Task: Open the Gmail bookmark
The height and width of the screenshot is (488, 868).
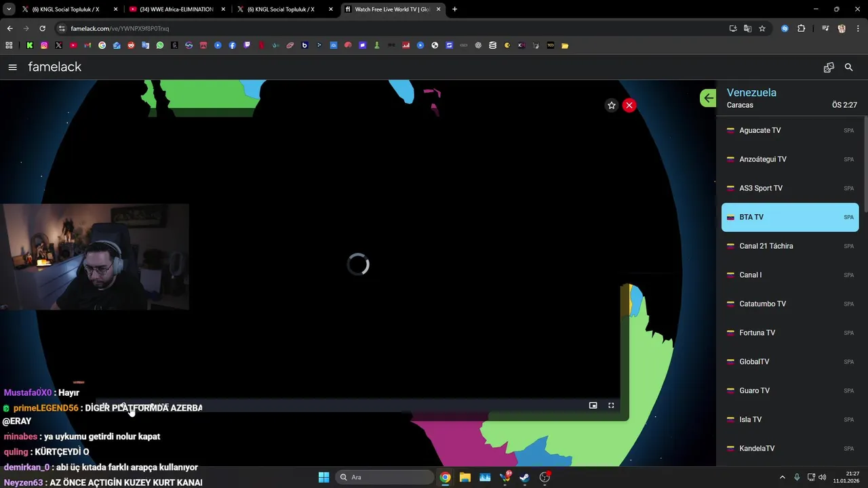Action: click(87, 45)
